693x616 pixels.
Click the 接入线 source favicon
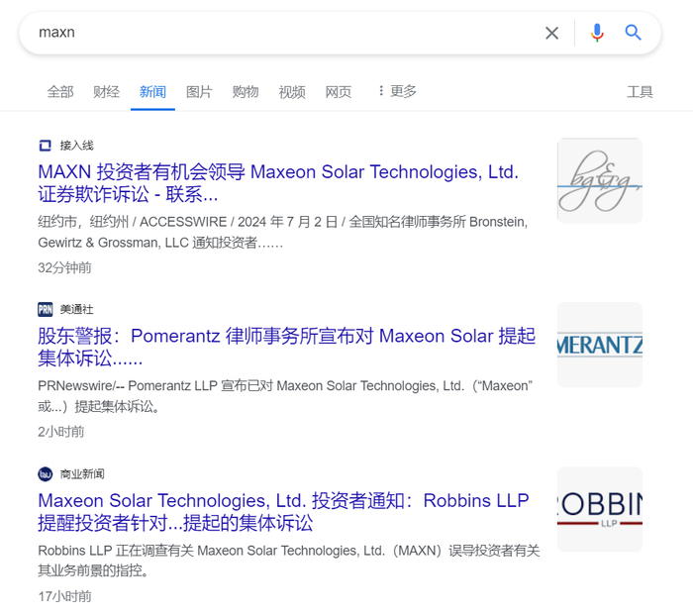tap(46, 146)
